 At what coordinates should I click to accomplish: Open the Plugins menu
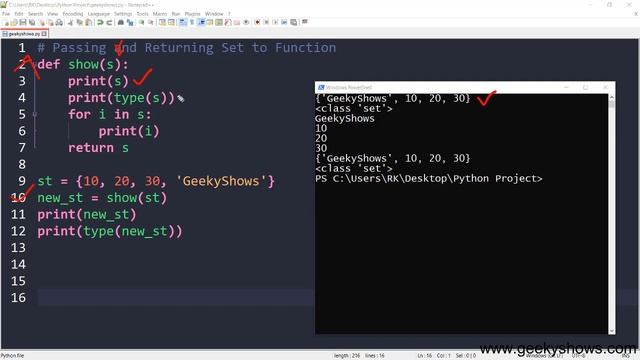tap(192, 14)
